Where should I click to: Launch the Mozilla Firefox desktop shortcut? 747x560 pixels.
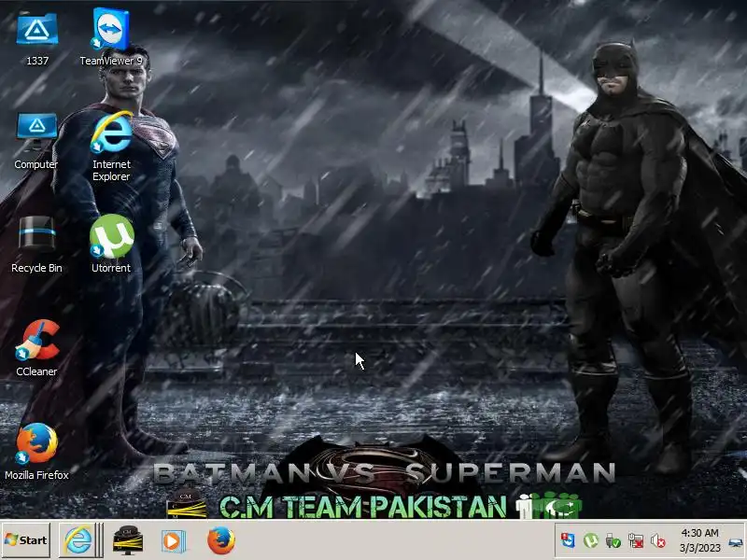pos(36,452)
